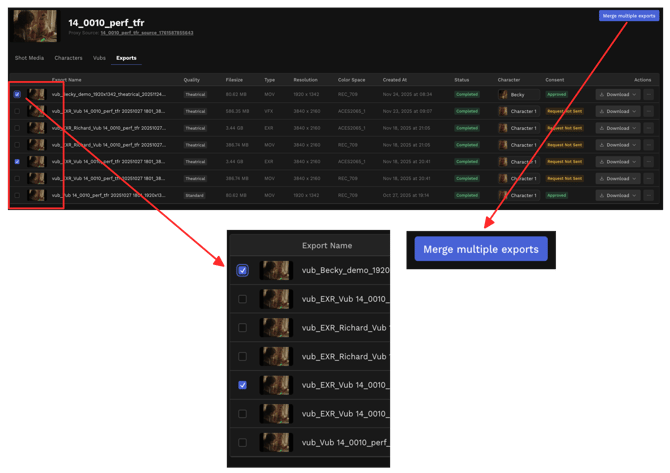Select the Vubs tab
Screen dimensions: 670x473
pos(99,58)
